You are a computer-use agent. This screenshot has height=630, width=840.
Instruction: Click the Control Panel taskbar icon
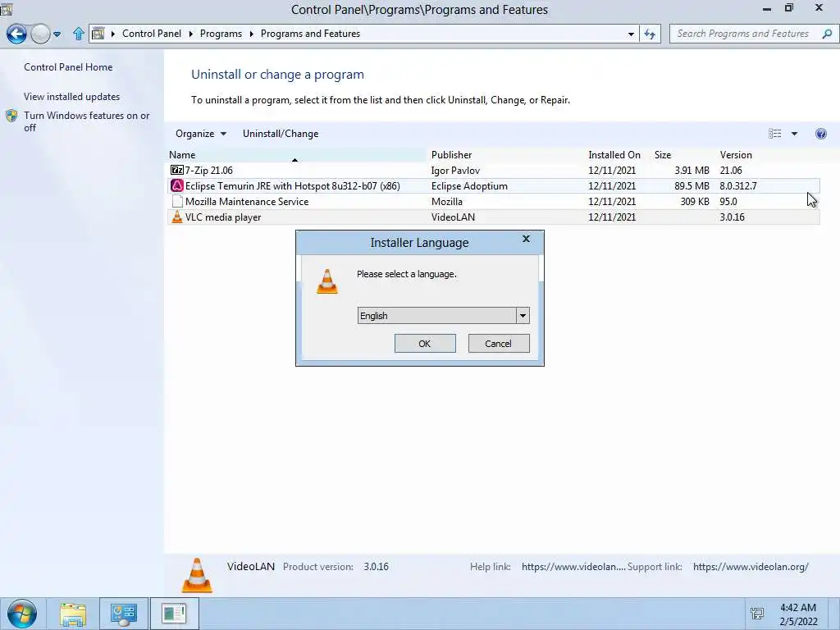(x=124, y=614)
